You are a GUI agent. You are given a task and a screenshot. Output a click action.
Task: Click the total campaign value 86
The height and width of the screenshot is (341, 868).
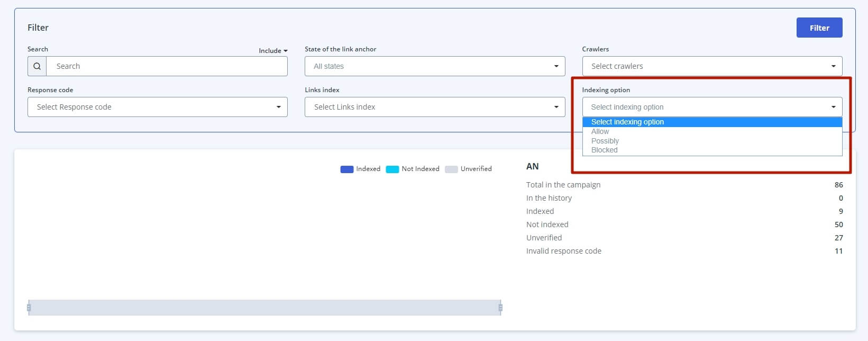838,185
